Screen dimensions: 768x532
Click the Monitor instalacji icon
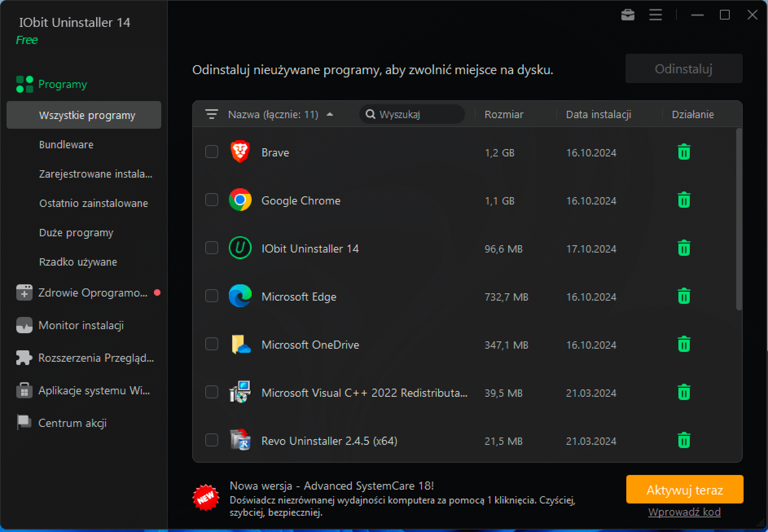(24, 325)
